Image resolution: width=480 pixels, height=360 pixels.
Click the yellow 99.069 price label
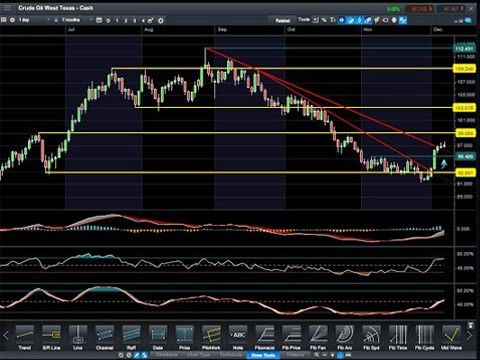465,133
